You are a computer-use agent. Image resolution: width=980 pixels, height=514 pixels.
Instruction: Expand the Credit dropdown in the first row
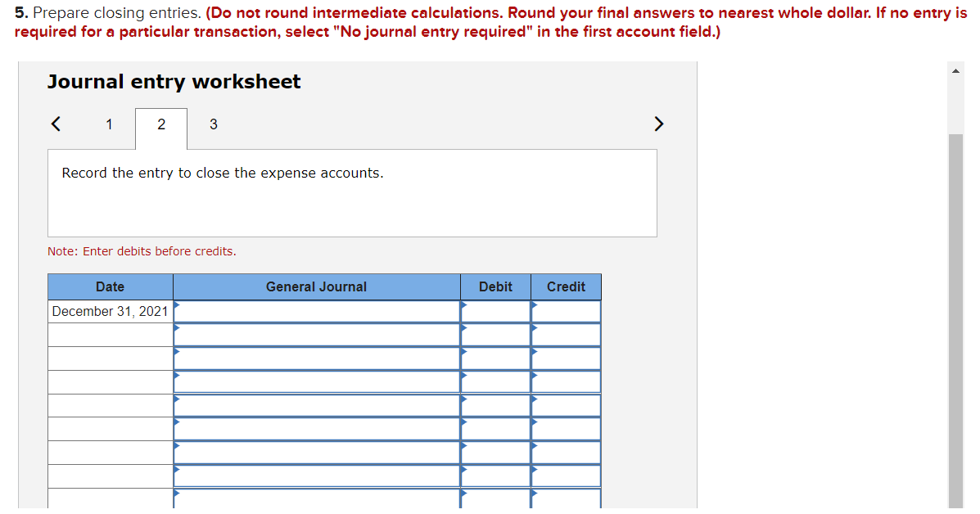(535, 311)
